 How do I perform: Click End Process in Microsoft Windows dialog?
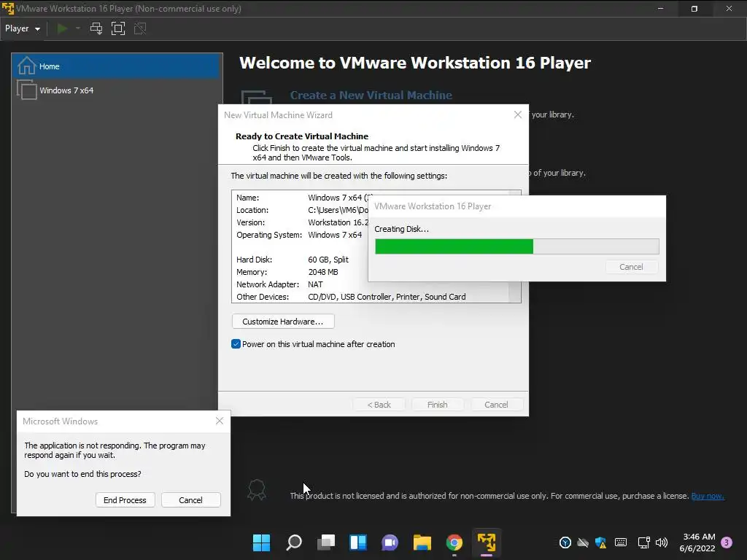pyautogui.click(x=125, y=500)
